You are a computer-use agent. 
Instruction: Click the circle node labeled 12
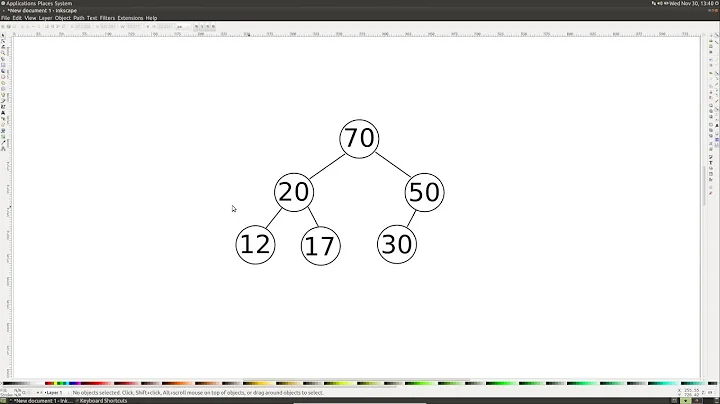(x=255, y=245)
